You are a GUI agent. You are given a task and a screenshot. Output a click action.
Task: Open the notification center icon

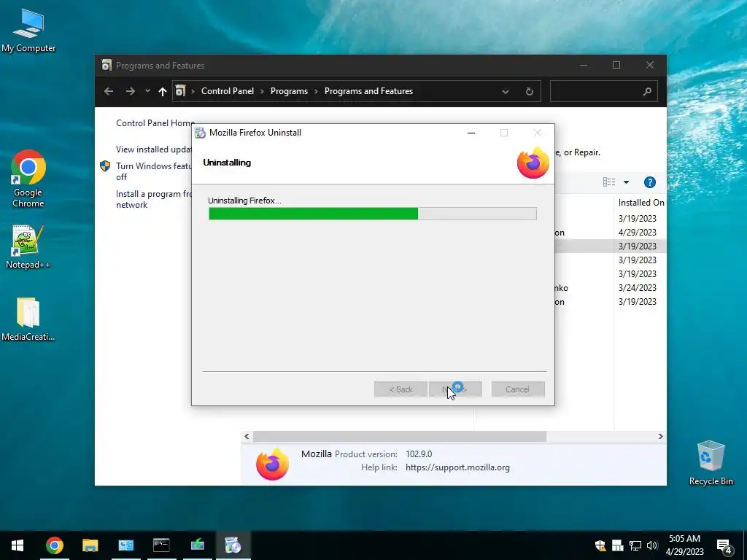tap(724, 545)
